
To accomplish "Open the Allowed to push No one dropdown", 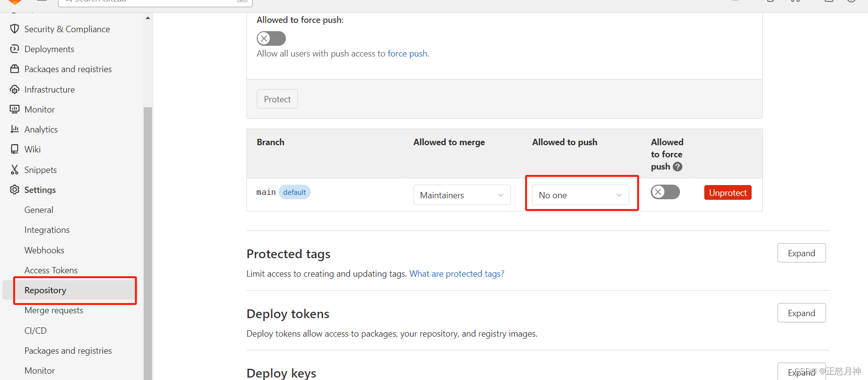I will (x=580, y=195).
